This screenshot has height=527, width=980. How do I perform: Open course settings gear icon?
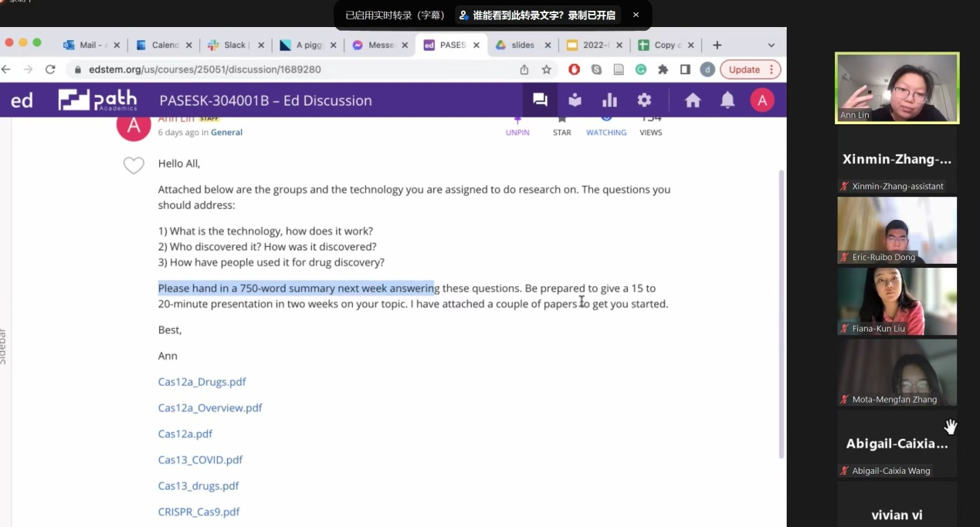click(644, 100)
